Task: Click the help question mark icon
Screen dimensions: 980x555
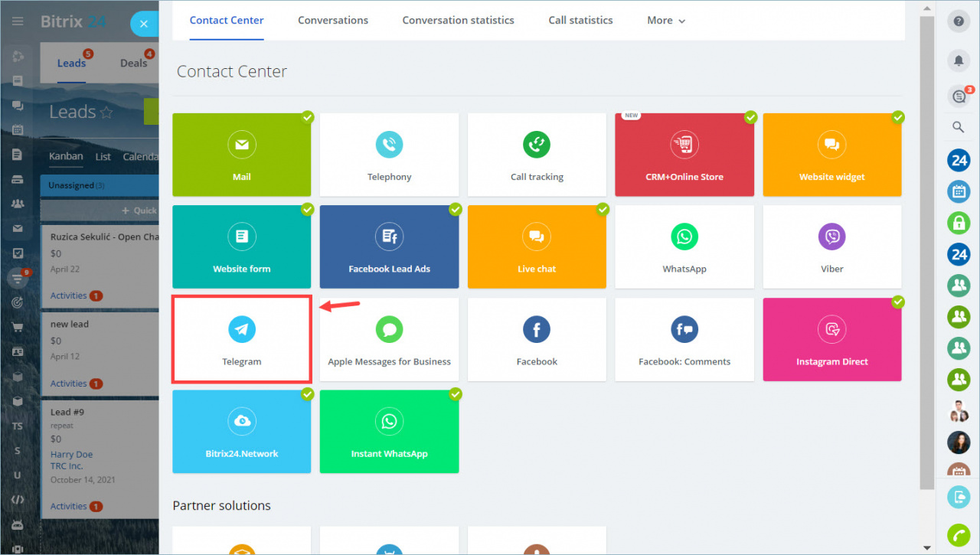Action: 959,21
